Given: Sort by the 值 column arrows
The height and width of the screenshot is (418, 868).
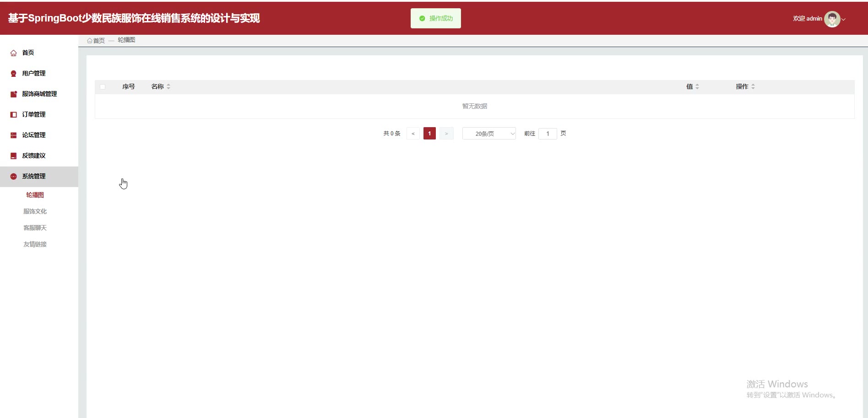Looking at the screenshot, I should pyautogui.click(x=697, y=86).
